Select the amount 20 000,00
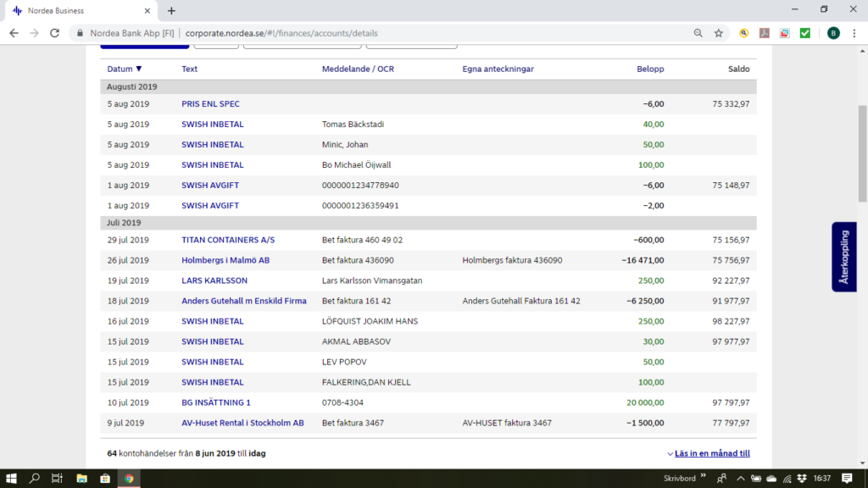Image resolution: width=868 pixels, height=488 pixels. click(645, 402)
